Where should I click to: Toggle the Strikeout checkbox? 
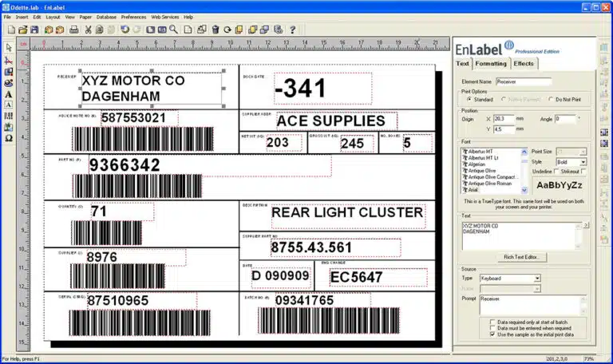[x=583, y=172]
